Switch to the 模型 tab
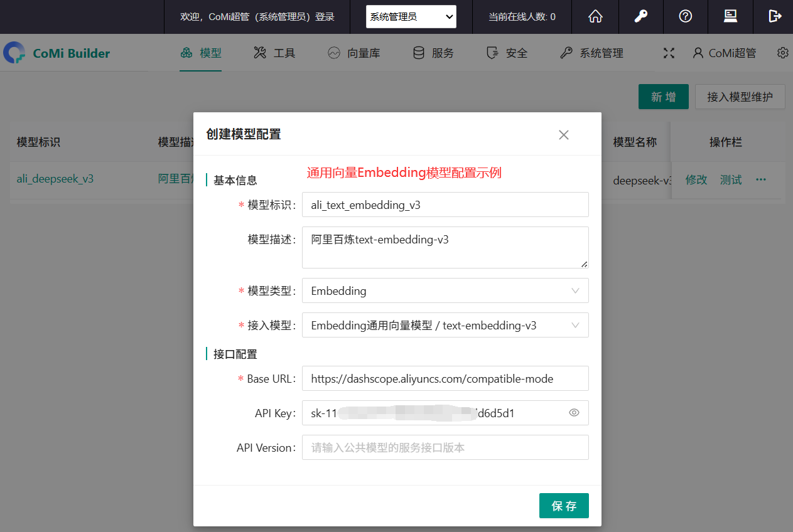 [201, 53]
